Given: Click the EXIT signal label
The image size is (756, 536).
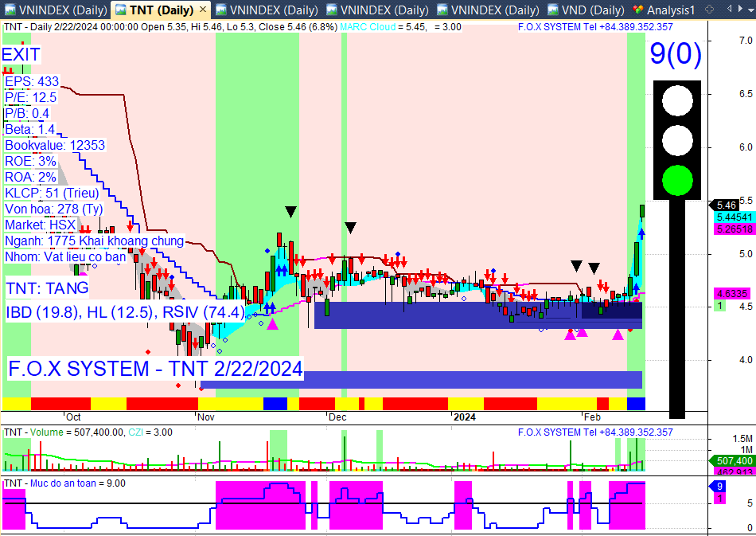Looking at the screenshot, I should [x=21, y=54].
